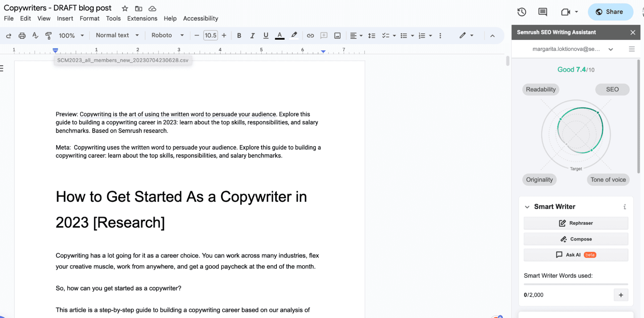Expand bulleted list styles dropdown arrow
The image size is (644, 318).
[413, 36]
